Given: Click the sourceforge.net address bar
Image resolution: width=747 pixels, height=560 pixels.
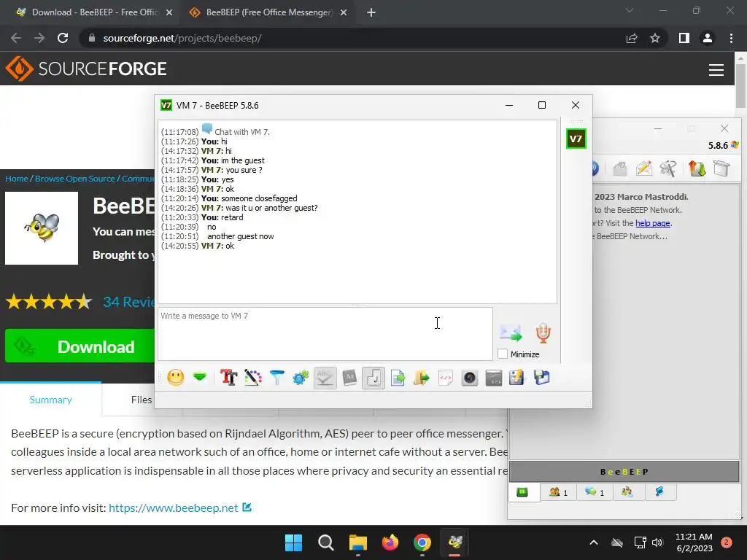Looking at the screenshot, I should [352, 38].
